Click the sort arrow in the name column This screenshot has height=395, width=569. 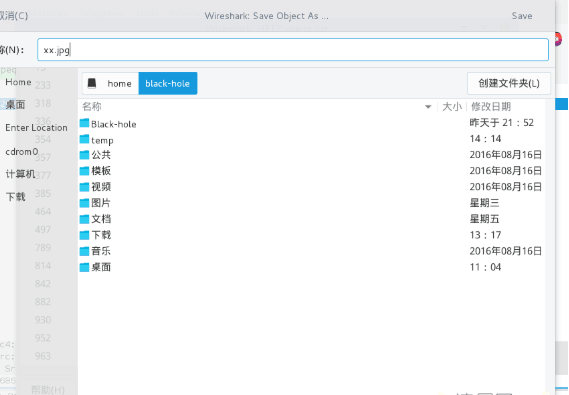(x=428, y=107)
